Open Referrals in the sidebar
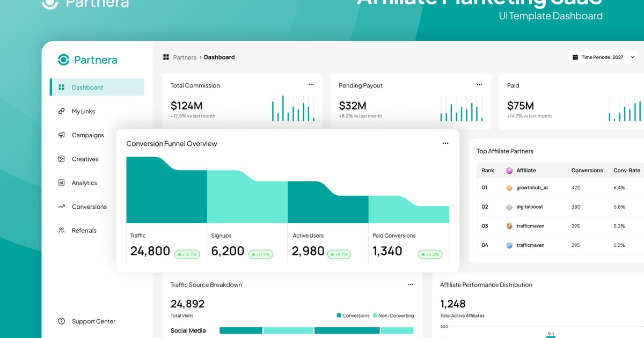Image resolution: width=644 pixels, height=338 pixels. coord(84,231)
